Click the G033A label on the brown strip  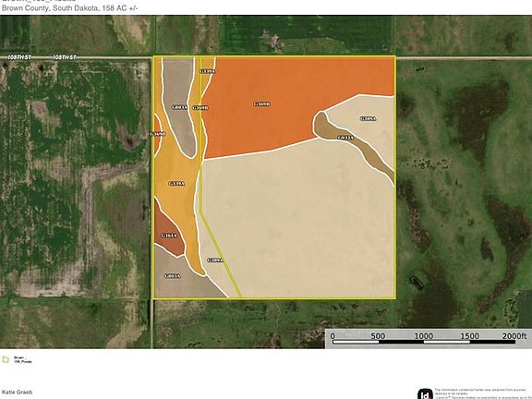pos(345,138)
